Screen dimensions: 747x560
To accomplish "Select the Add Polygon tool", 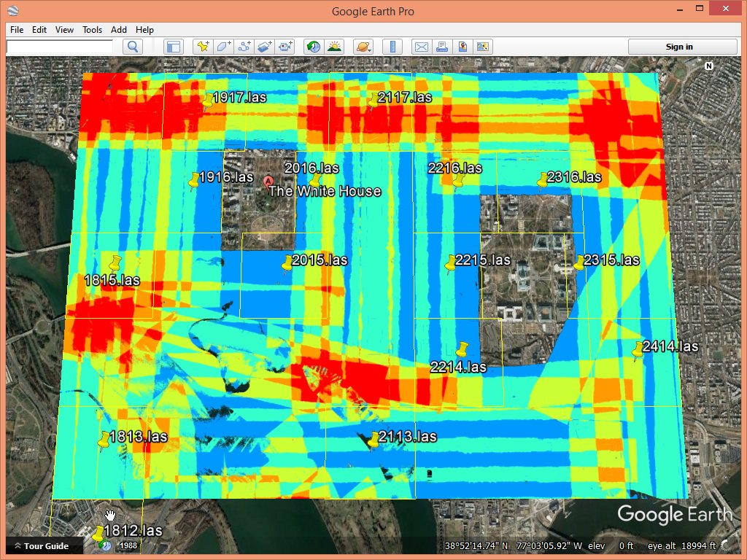I will coord(223,47).
